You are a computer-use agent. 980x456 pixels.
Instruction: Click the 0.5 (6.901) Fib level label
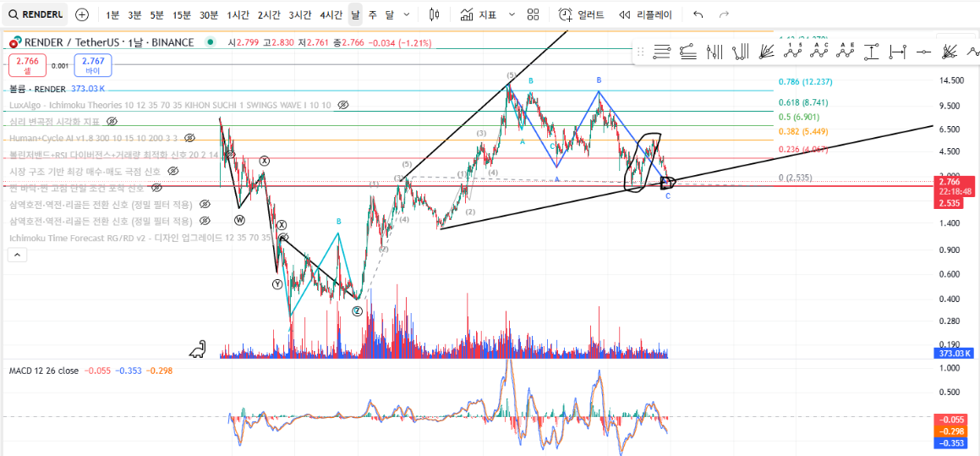coord(799,117)
